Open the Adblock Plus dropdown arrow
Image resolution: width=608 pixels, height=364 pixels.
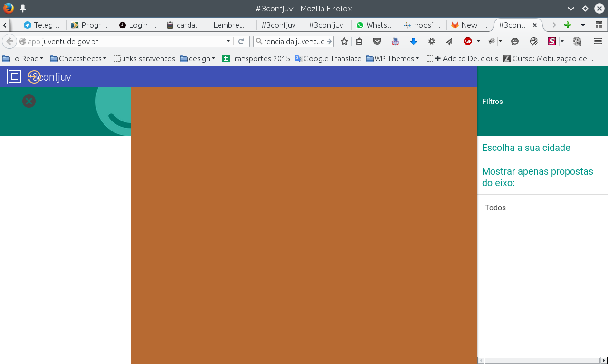pyautogui.click(x=478, y=41)
